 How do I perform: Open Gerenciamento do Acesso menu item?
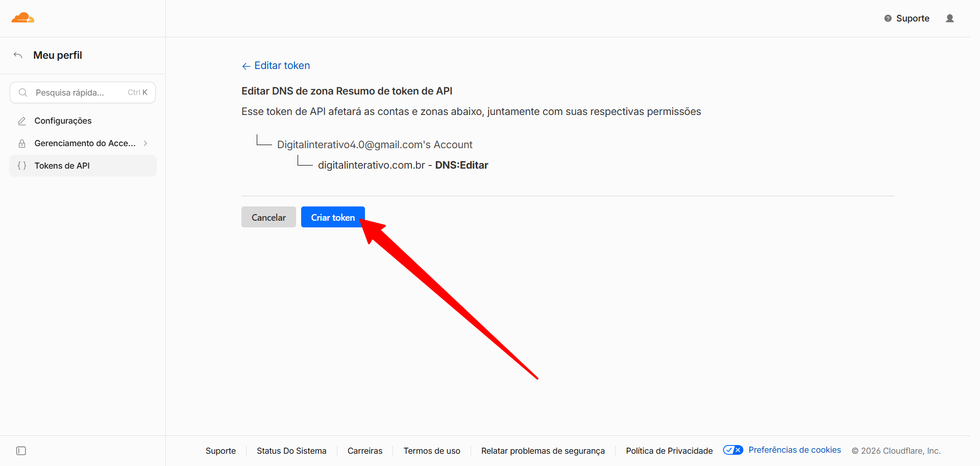click(x=83, y=144)
